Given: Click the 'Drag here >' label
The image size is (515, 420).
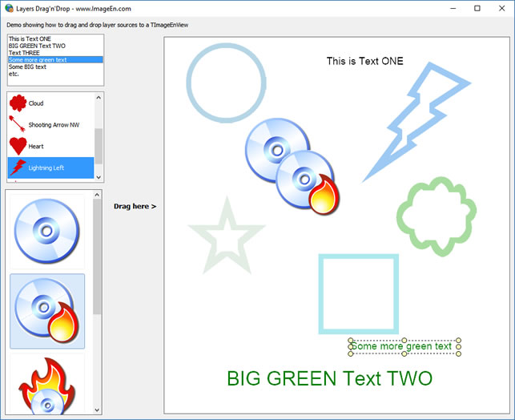Looking at the screenshot, I should (135, 206).
